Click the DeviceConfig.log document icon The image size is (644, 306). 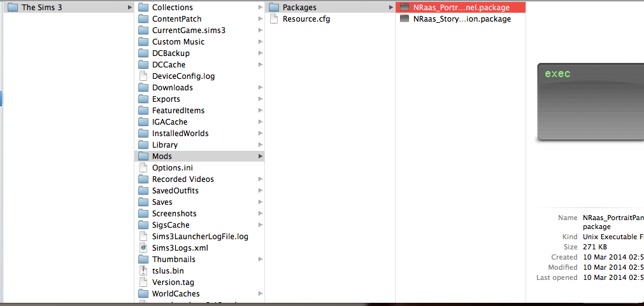(143, 76)
